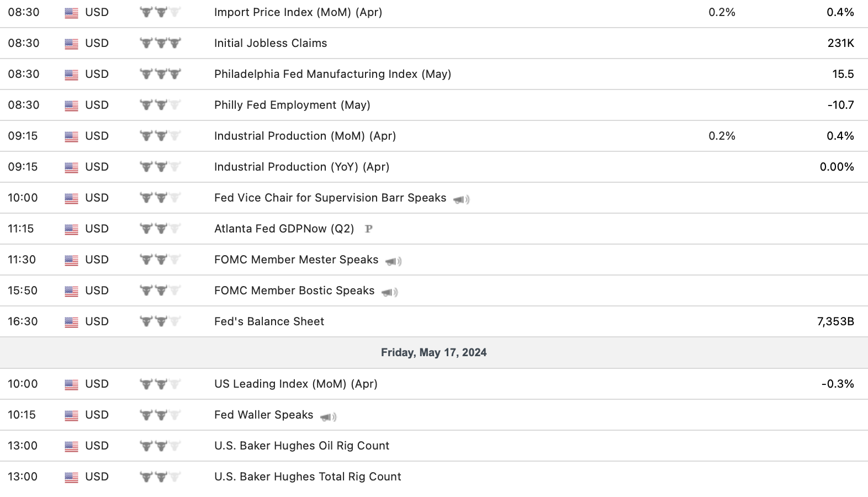Click bull importance icons for Fed's Balance Sheet
Image resolution: width=868 pixels, height=497 pixels.
[x=160, y=321]
